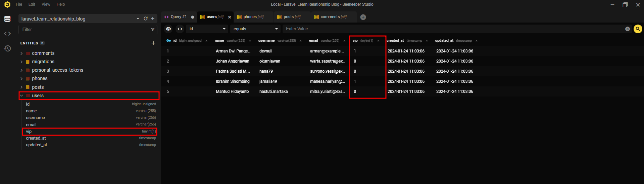Screen dimensions: 644x184
Task: Open the history sidebar icon
Action: tap(7, 48)
